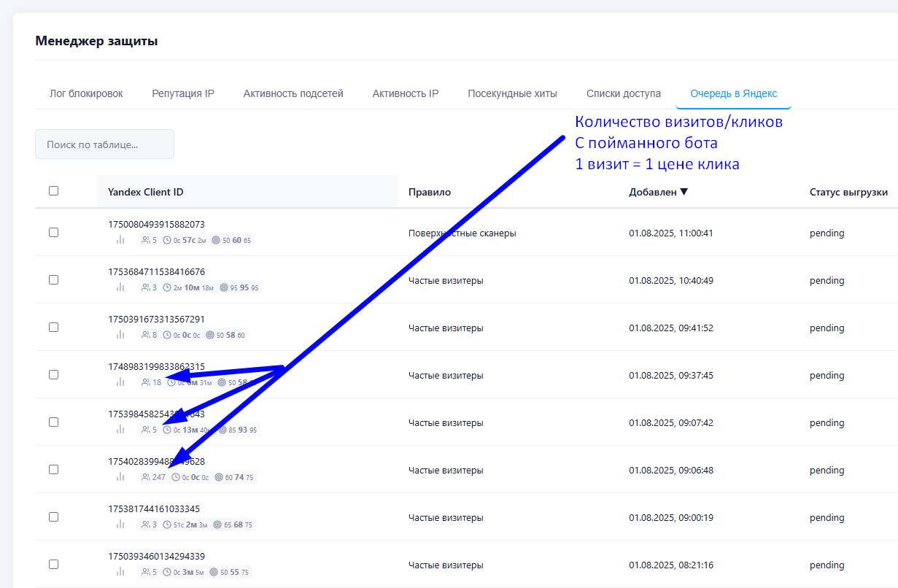Click clock icon in row 1750391673313567291

click(x=167, y=335)
